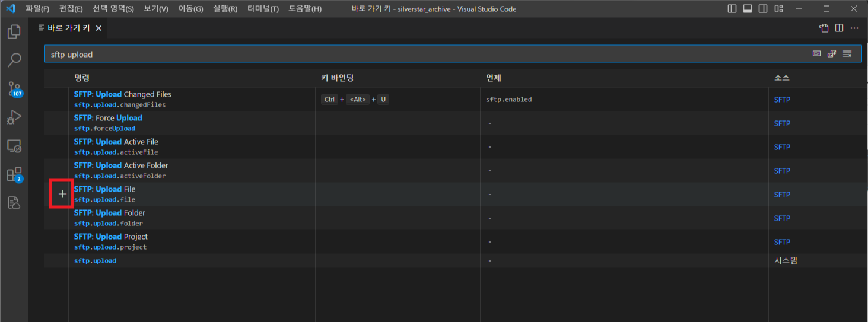Open SFTP source link for Upload Active Folder
This screenshot has height=322, width=868.
tap(782, 171)
